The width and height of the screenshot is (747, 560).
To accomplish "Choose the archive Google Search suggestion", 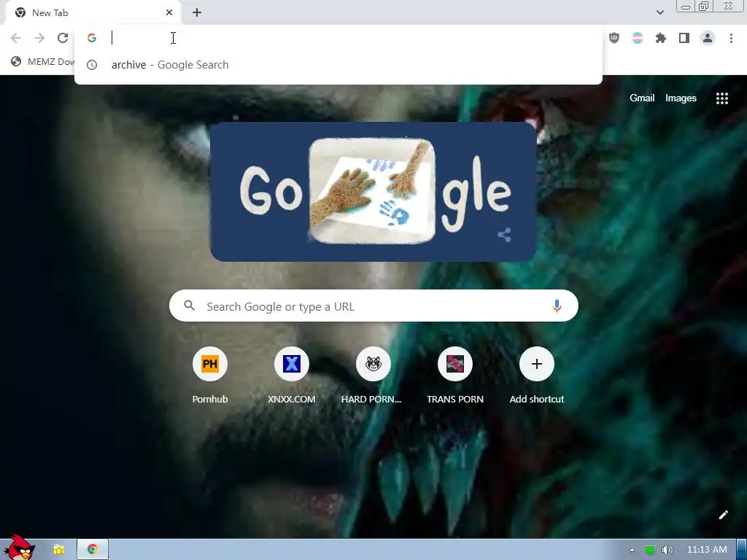I will (x=338, y=65).
